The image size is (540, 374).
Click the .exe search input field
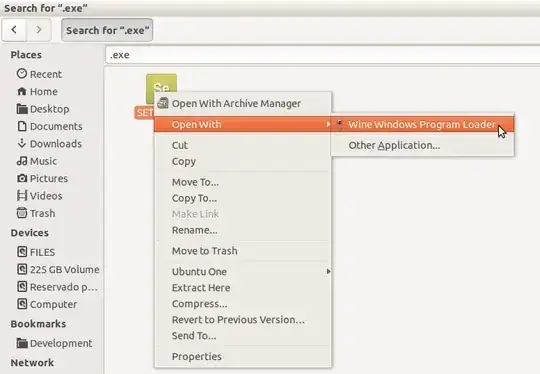323,55
